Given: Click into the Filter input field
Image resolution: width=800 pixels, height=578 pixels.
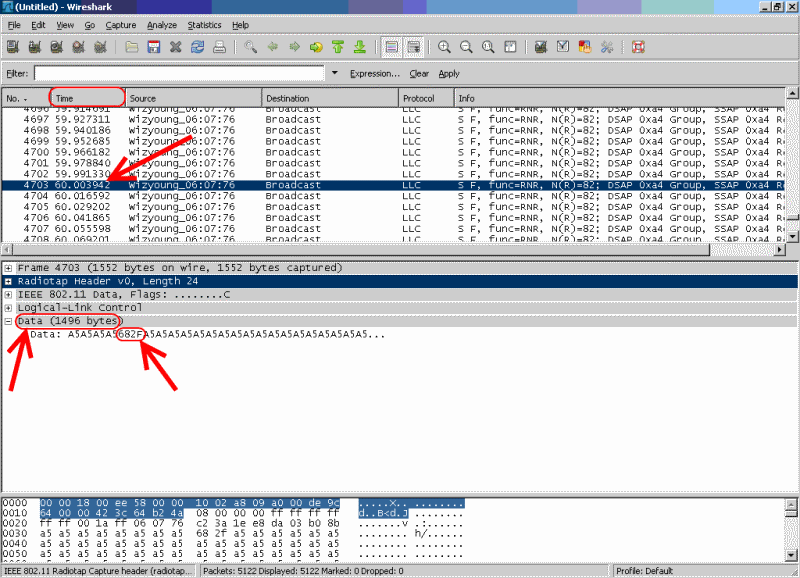Looking at the screenshot, I should tap(179, 73).
